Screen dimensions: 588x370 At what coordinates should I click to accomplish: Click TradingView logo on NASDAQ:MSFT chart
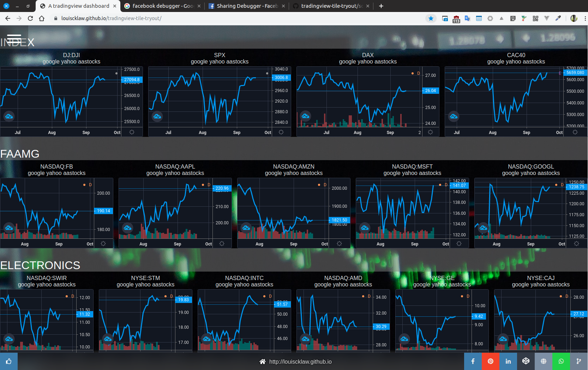click(x=365, y=228)
